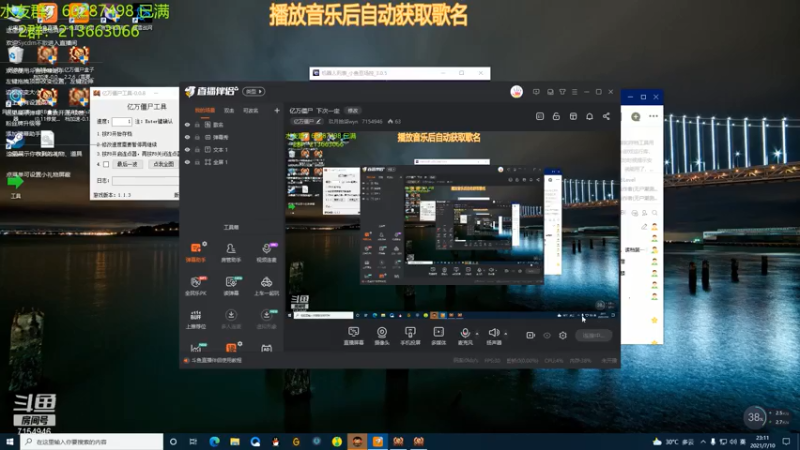800x450 pixels.
Task: Expand the microphone options arrow
Action: 477,334
